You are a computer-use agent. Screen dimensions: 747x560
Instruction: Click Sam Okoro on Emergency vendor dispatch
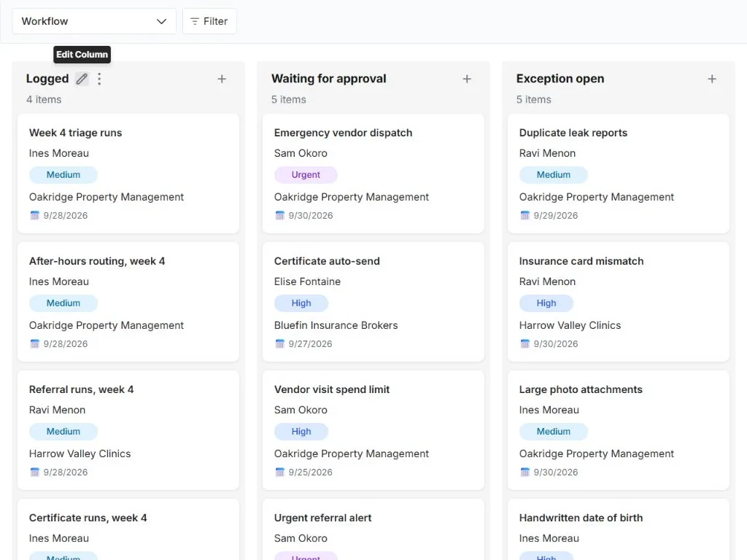pos(301,153)
